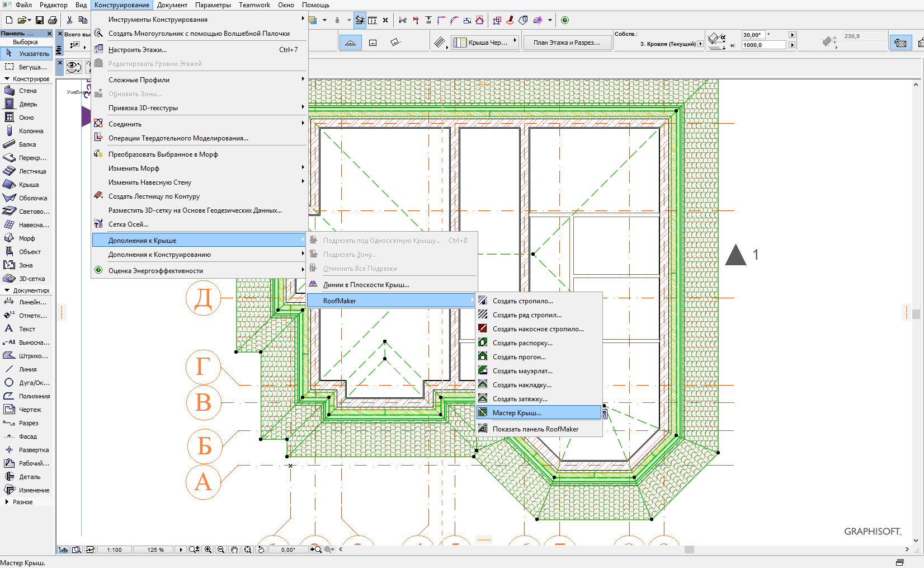Activate the Указатель (Arrow) tool

pyautogui.click(x=26, y=54)
